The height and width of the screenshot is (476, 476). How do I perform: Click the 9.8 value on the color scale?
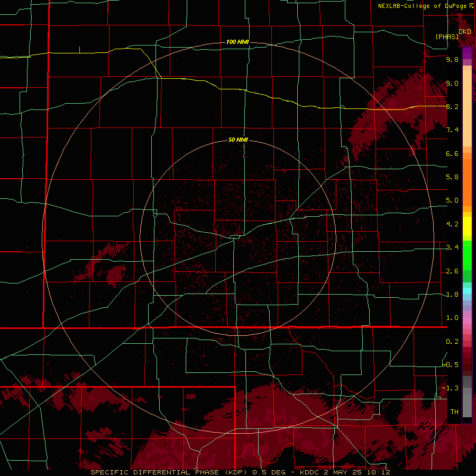tap(452, 59)
